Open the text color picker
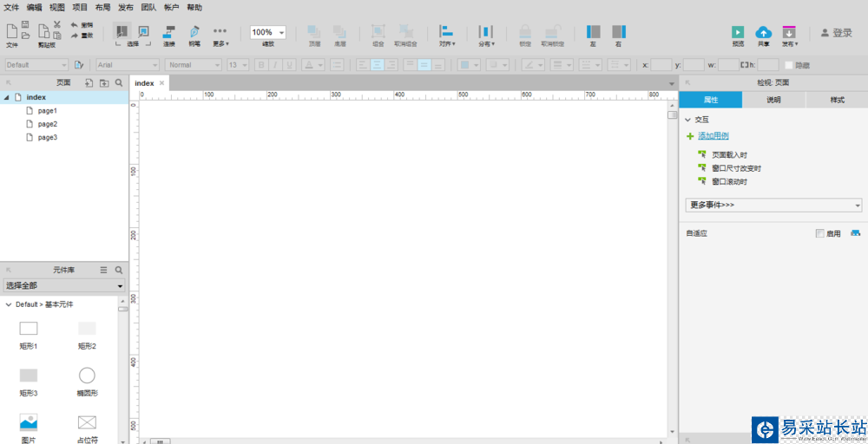This screenshot has width=868, height=444. (313, 65)
